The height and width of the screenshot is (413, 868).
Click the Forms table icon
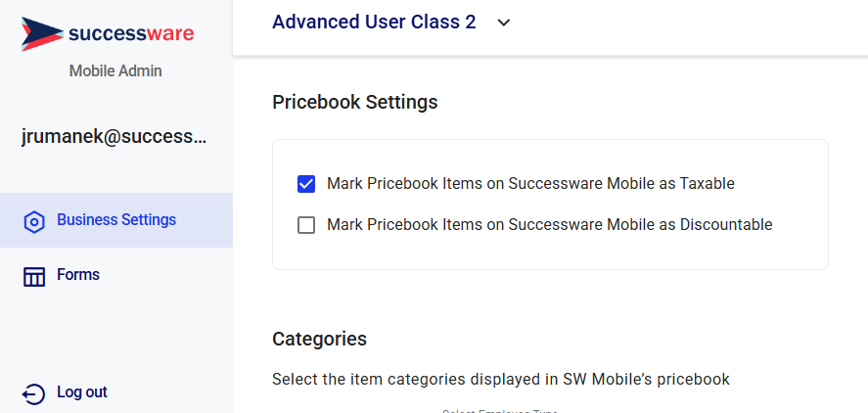34,276
